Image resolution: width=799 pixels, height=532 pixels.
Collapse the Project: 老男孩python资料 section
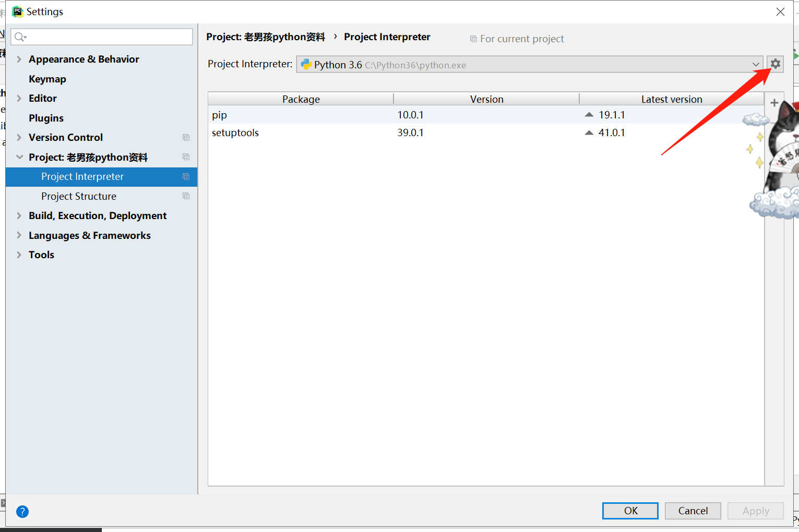tap(19, 157)
